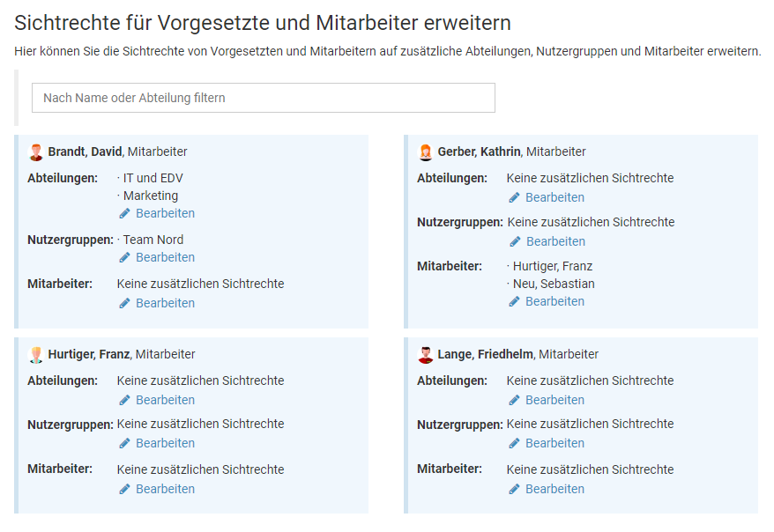Screen dimensions: 774x532
Task: Click pencil icon for Brandt's Abteilungen
Action: tap(125, 214)
